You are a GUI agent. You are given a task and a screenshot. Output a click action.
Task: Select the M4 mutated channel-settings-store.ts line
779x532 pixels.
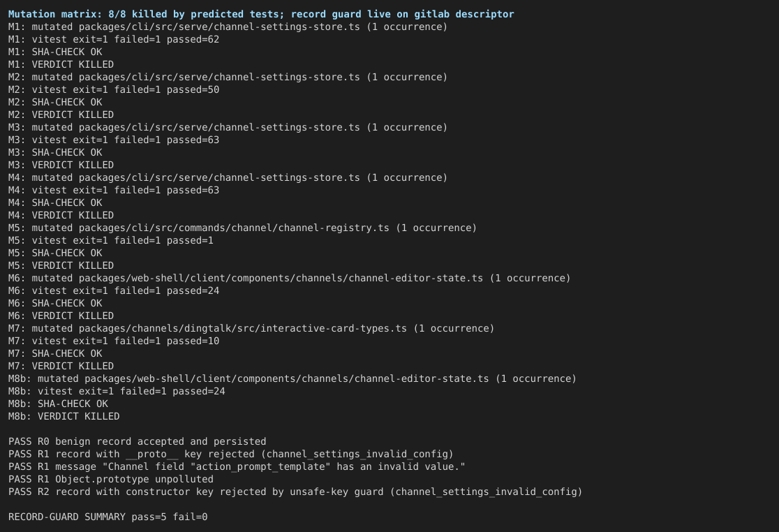(228, 178)
